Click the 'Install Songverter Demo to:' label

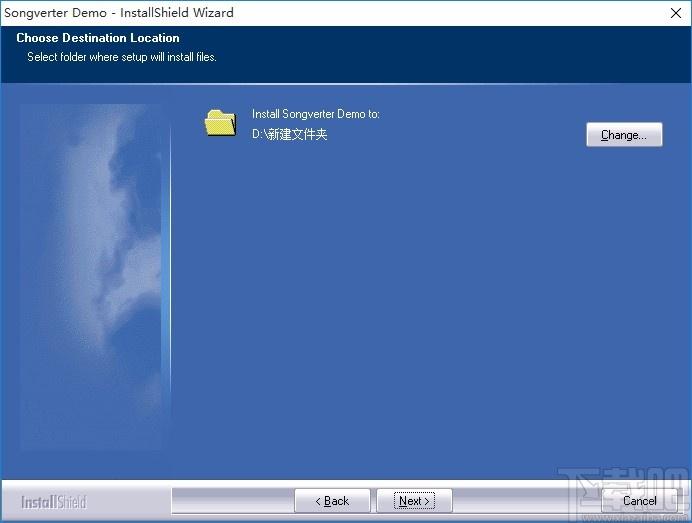pyautogui.click(x=316, y=114)
